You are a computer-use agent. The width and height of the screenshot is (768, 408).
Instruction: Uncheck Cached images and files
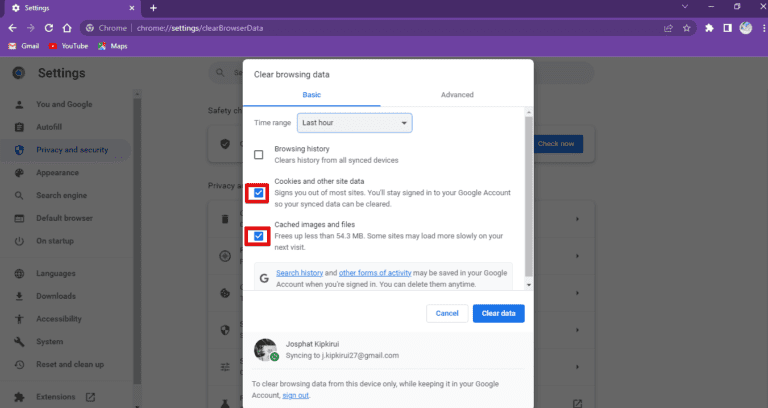click(259, 236)
